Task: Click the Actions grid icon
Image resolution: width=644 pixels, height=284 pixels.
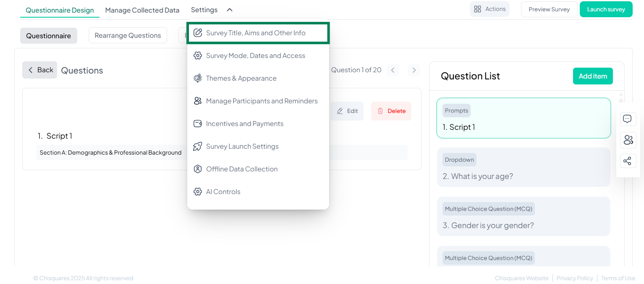Action: (x=477, y=9)
